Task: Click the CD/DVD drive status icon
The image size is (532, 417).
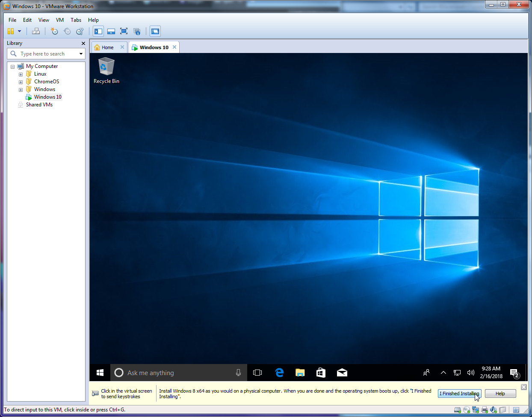Action: [467, 410]
